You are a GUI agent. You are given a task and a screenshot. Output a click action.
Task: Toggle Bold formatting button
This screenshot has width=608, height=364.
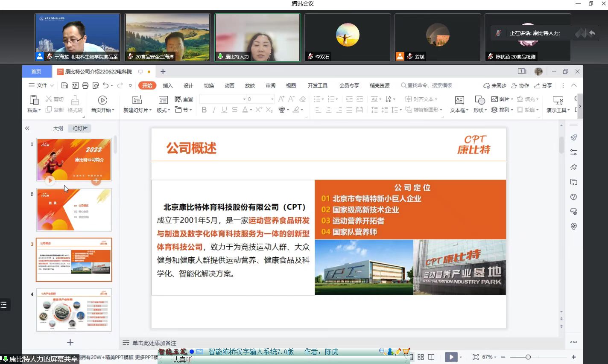(x=204, y=110)
